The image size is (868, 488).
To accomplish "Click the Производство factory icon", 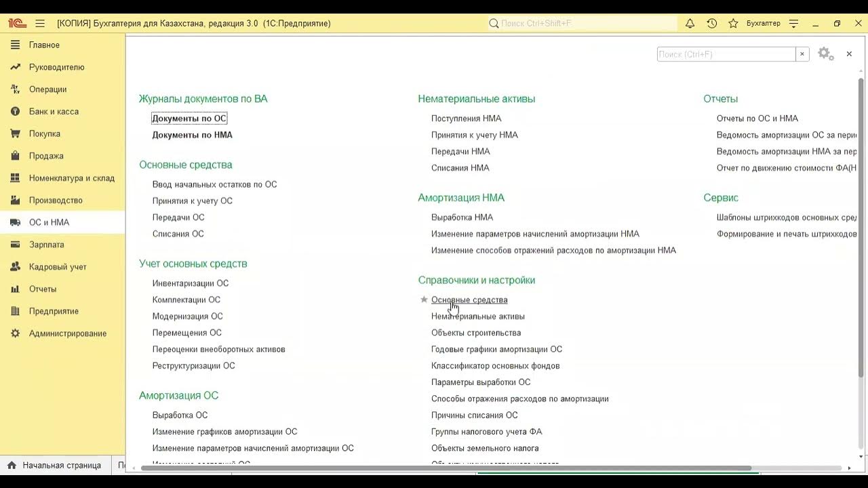I will 15,200.
